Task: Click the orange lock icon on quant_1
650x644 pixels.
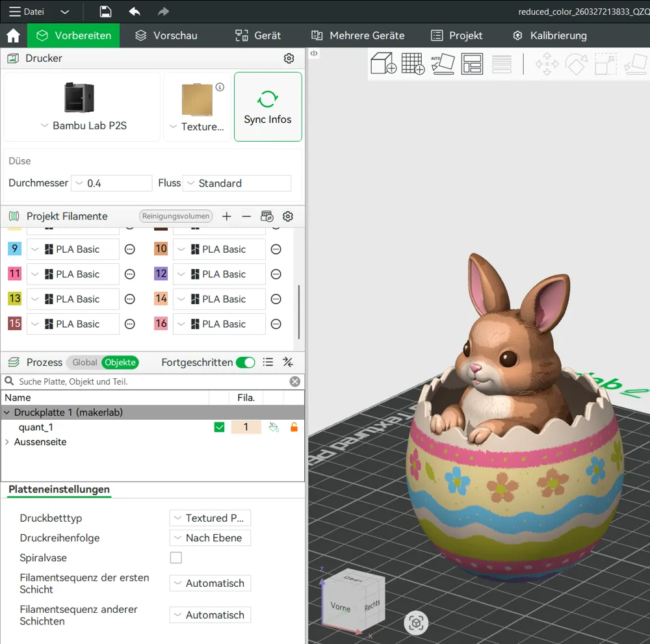Action: point(294,427)
